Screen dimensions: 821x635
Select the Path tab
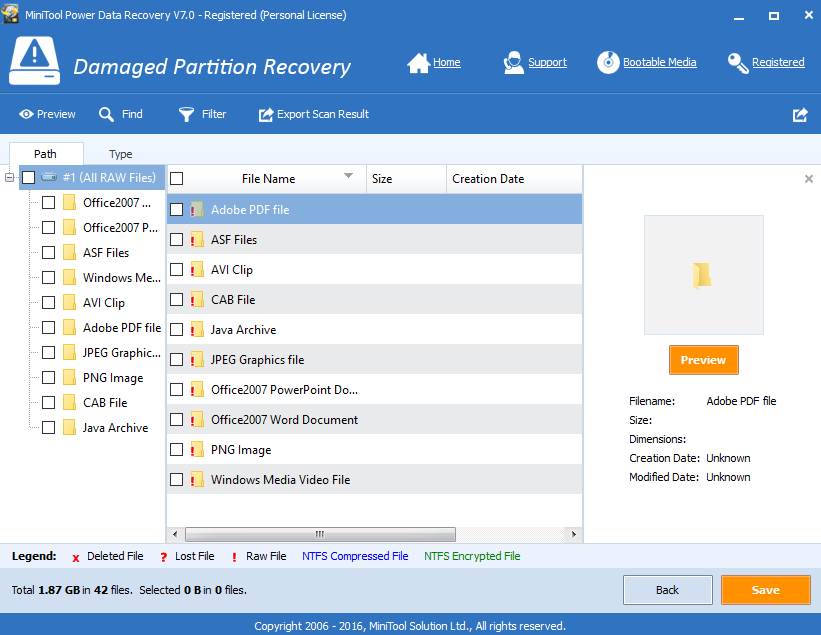pyautogui.click(x=45, y=154)
